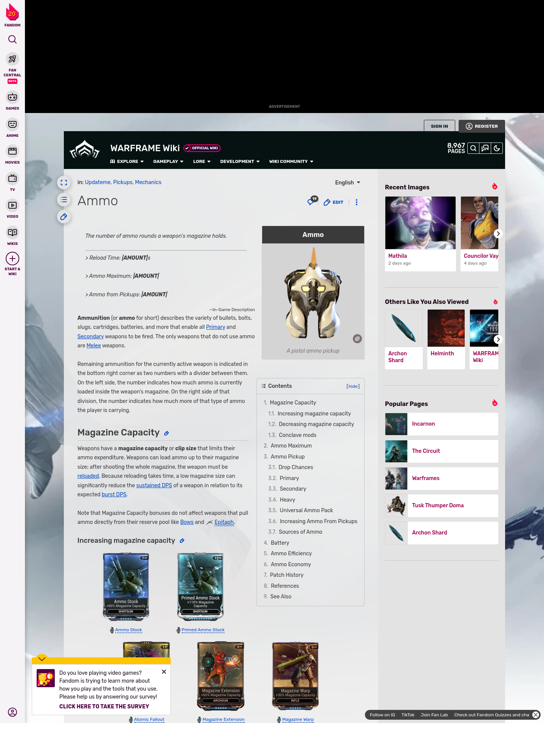544x756 pixels.
Task: Open the Wikis book icon
Action: 12,232
